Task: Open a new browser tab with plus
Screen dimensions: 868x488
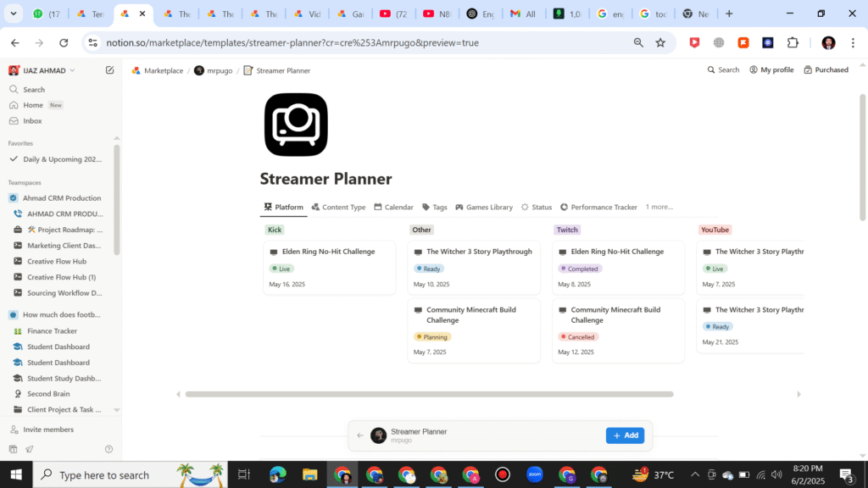Action: pos(729,14)
